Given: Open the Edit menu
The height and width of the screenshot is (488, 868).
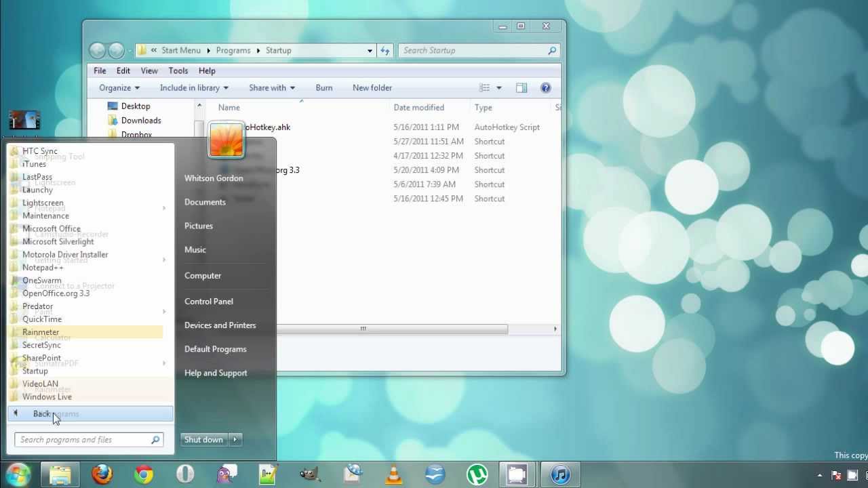Looking at the screenshot, I should point(123,70).
